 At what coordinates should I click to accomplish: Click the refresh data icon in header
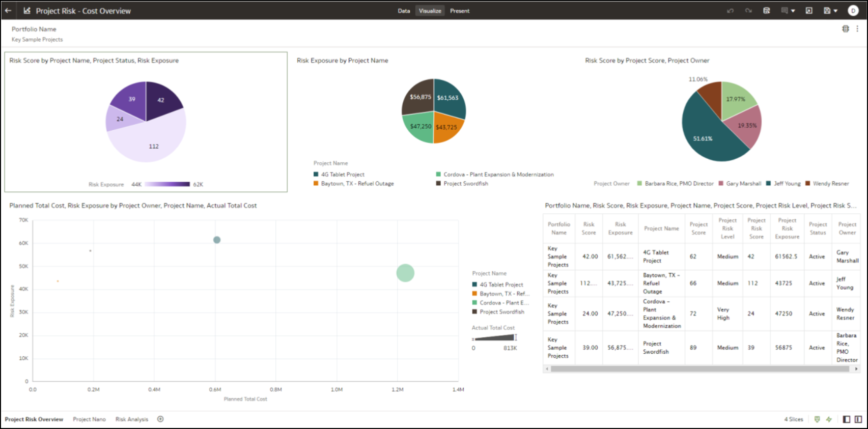point(767,11)
